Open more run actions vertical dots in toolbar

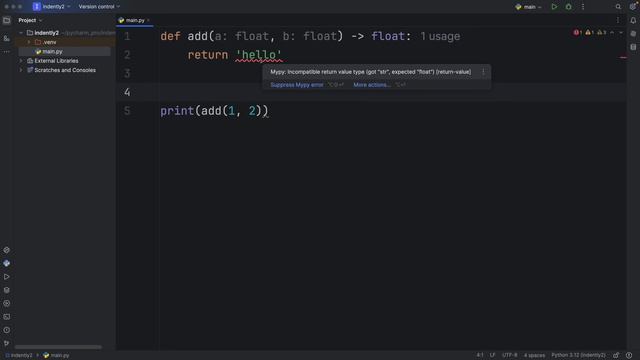click(x=583, y=7)
